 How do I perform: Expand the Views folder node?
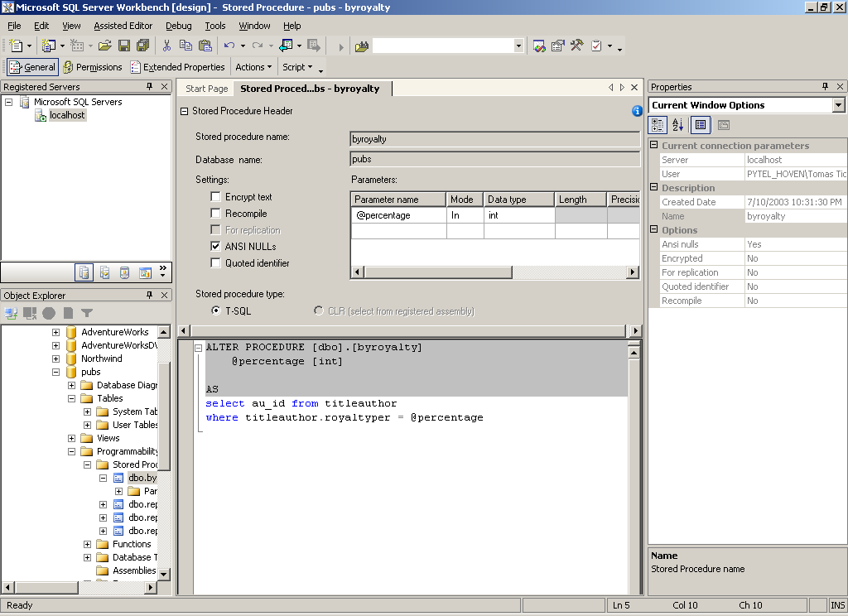71,438
